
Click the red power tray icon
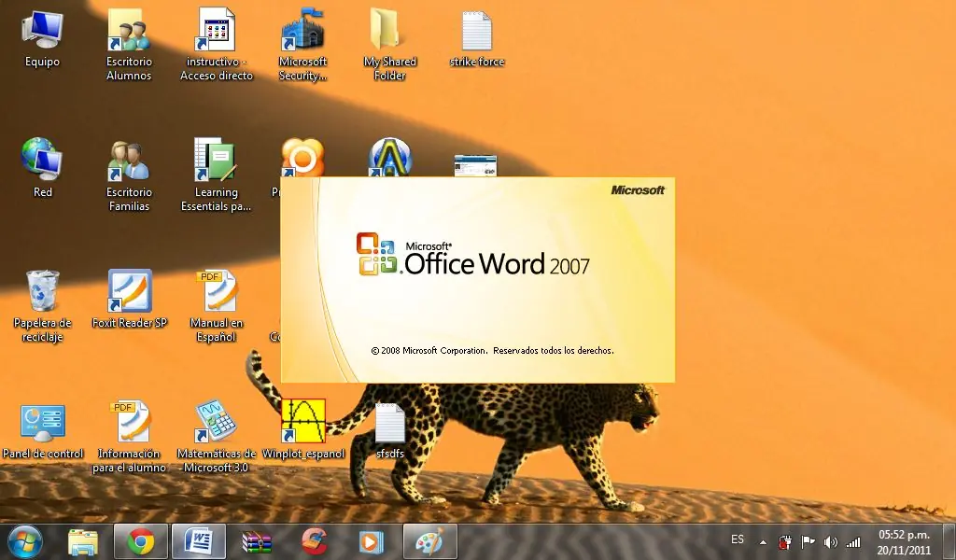click(785, 541)
